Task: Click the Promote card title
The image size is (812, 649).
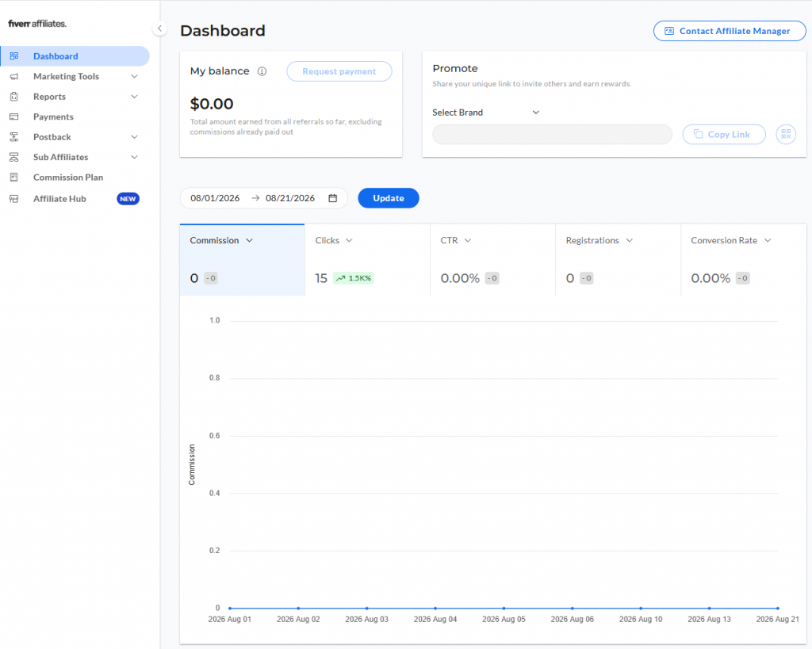Action: pos(455,68)
